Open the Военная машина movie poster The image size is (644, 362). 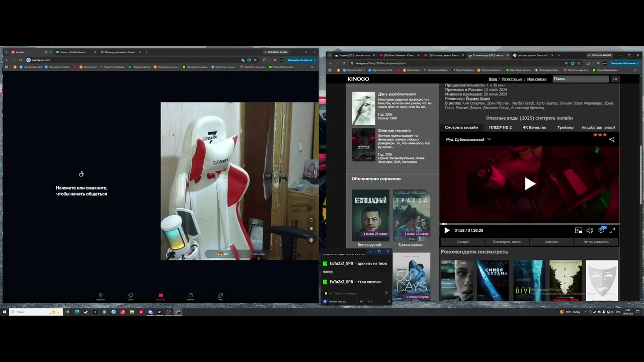363,145
